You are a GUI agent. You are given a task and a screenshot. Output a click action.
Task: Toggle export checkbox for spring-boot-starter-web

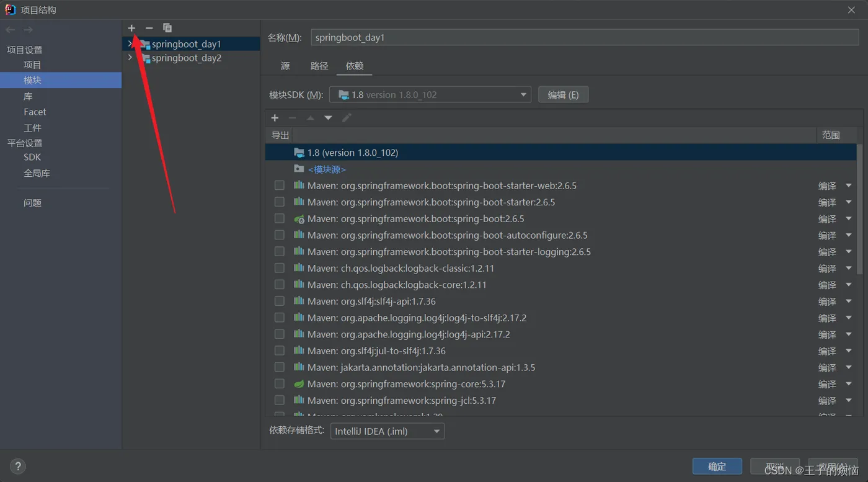point(280,185)
